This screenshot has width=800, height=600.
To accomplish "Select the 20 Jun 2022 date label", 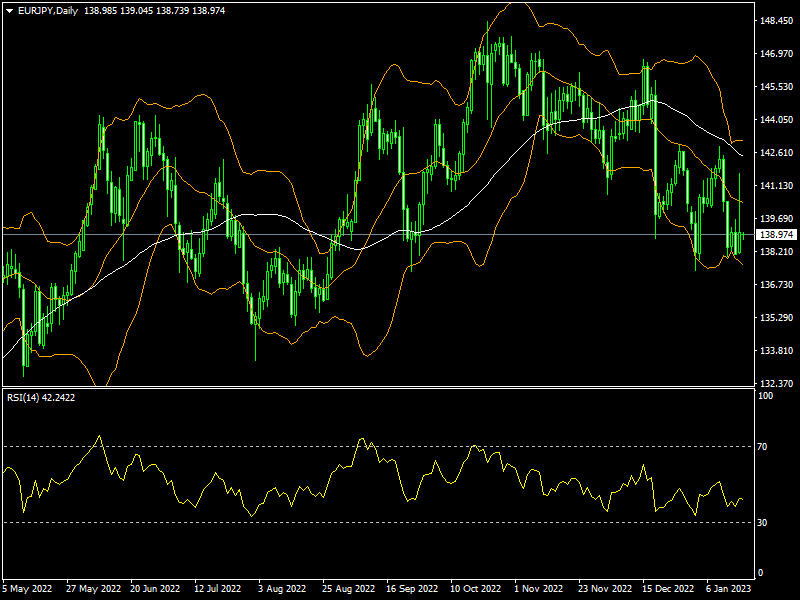I will [x=155, y=589].
